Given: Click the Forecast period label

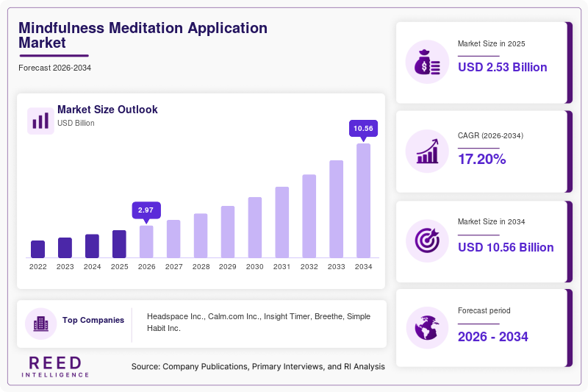Looking at the screenshot, I should (484, 310).
